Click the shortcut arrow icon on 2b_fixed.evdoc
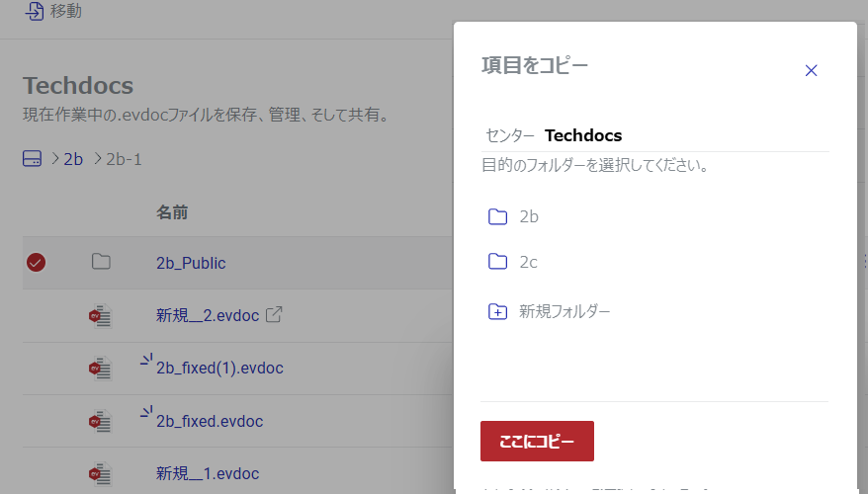Image resolution: width=868 pixels, height=494 pixels. click(146, 412)
